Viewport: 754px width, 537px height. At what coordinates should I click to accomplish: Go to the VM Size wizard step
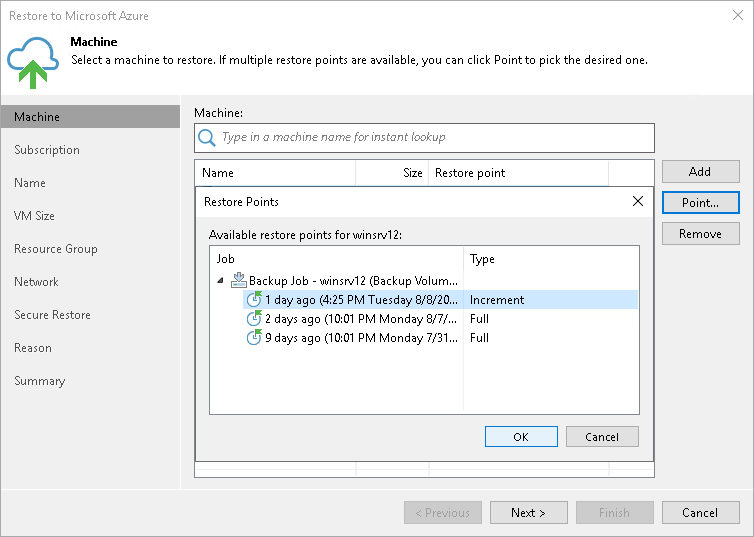[x=34, y=216]
